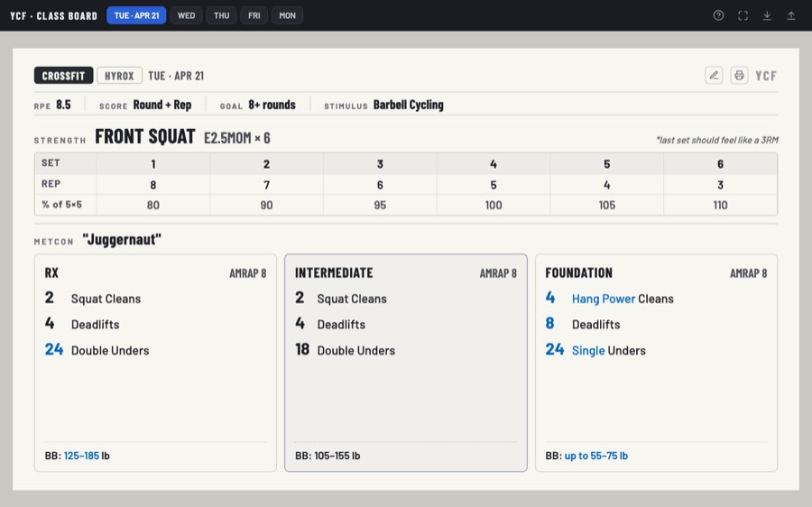
Task: Click the Hang Power Cleans text
Action: [x=623, y=299]
